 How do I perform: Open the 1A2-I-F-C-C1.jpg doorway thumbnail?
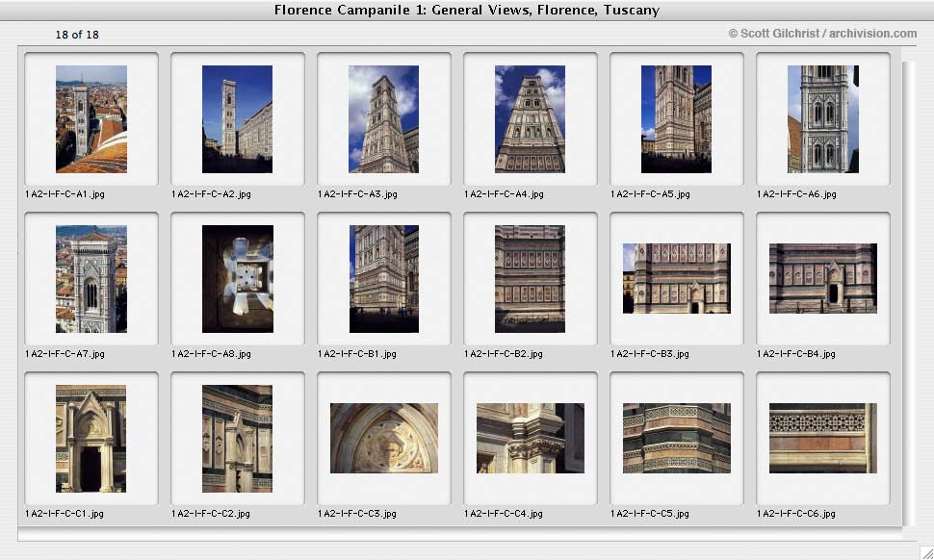pyautogui.click(x=91, y=439)
